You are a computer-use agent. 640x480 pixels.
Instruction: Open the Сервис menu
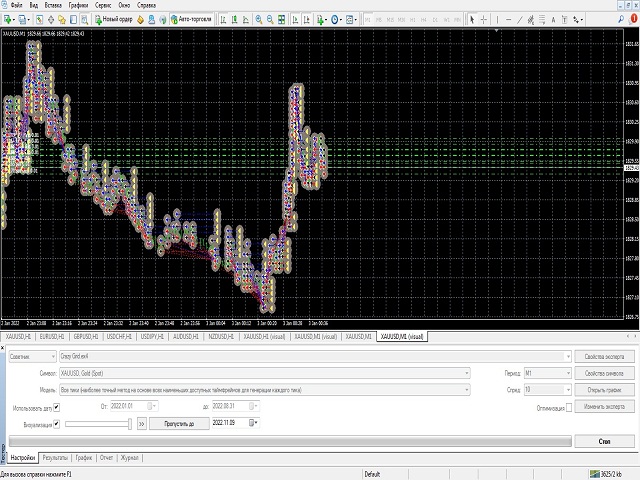pyautogui.click(x=103, y=5)
